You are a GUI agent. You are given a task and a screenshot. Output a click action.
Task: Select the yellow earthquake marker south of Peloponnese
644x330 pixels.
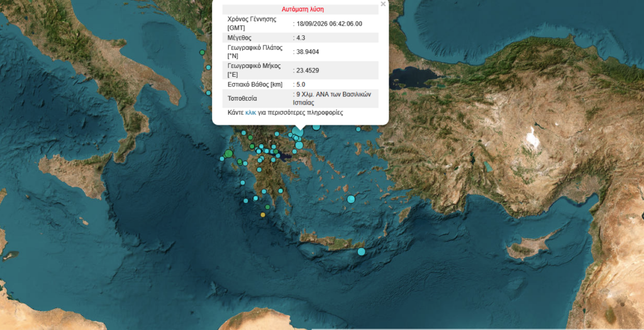pyautogui.click(x=263, y=214)
